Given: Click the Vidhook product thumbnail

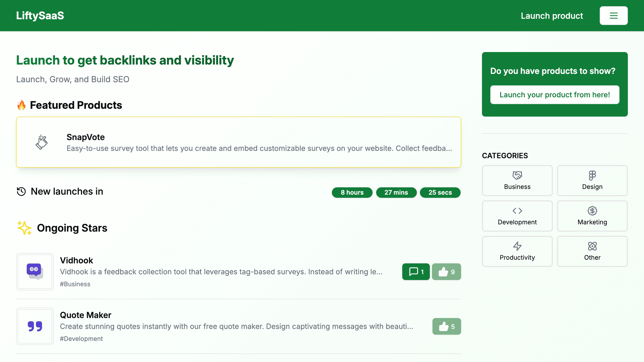Looking at the screenshot, I should (35, 272).
